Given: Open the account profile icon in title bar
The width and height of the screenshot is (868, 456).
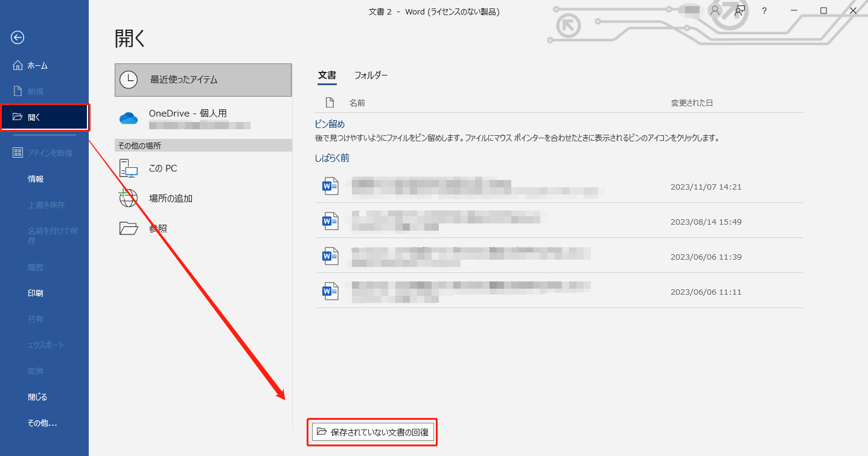Looking at the screenshot, I should point(715,11).
